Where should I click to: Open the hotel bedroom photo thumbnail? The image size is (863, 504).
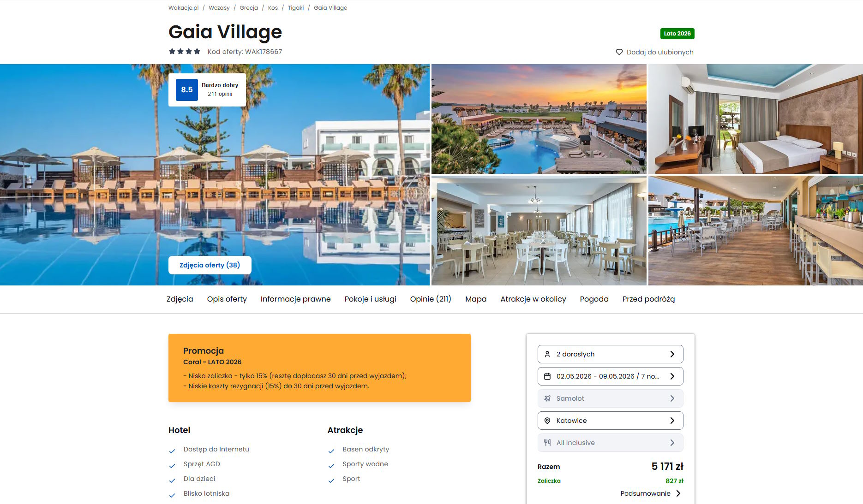(x=755, y=119)
